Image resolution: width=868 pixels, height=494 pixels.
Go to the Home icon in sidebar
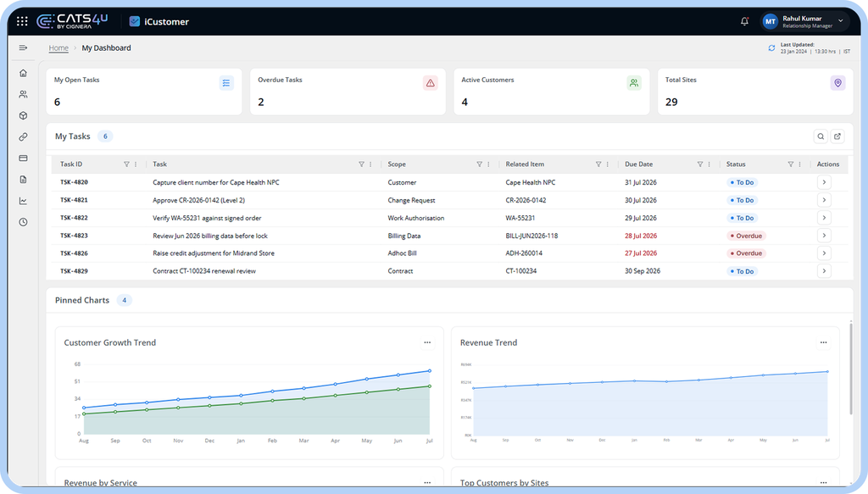coord(23,73)
